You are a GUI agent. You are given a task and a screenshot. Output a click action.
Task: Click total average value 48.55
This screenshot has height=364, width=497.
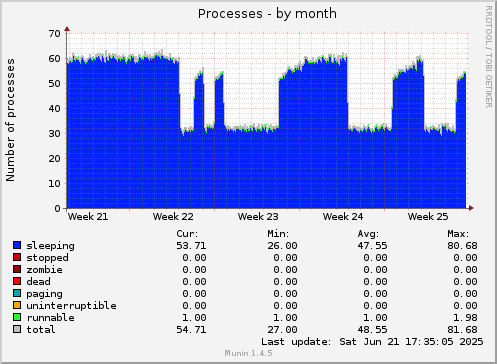372,330
